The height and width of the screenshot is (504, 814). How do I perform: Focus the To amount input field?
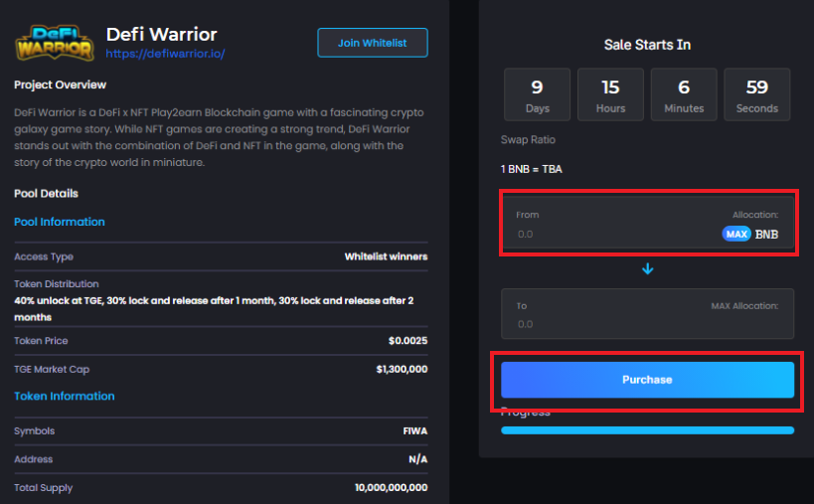tap(647, 314)
